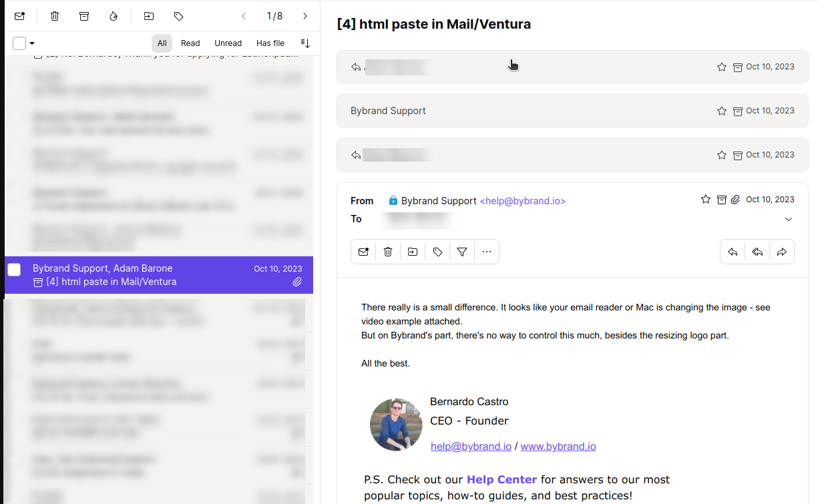Move the conversation to trash
Viewport: 818px width, 504px height.
coord(54,16)
